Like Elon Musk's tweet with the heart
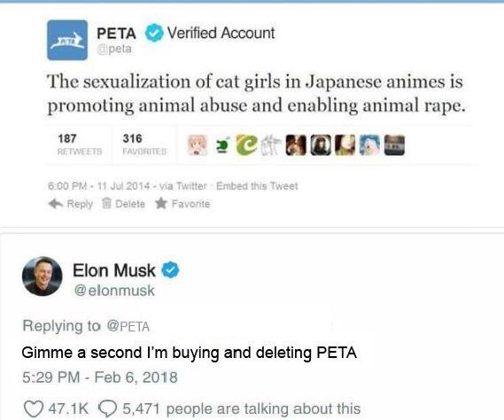504x420 pixels. 34,409
